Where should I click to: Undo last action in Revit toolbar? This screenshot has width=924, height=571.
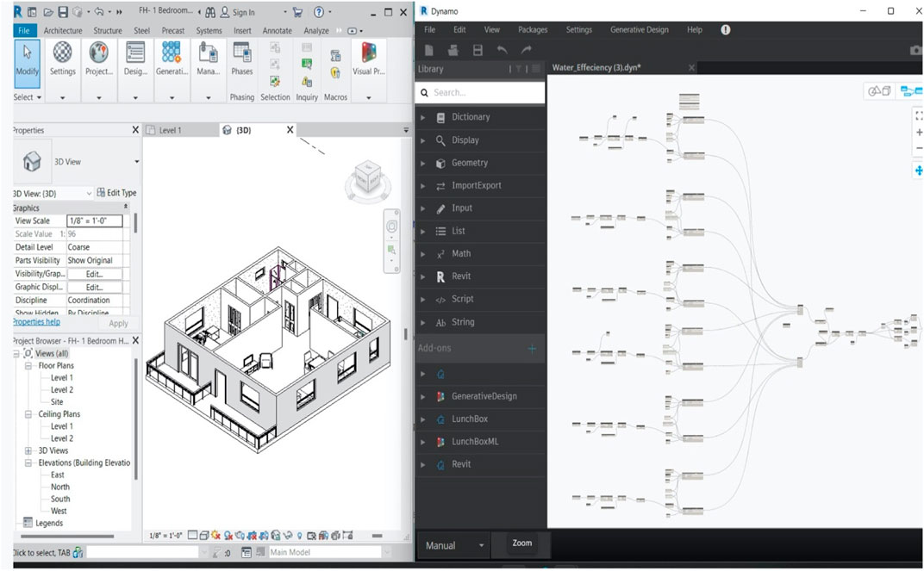pos(99,12)
